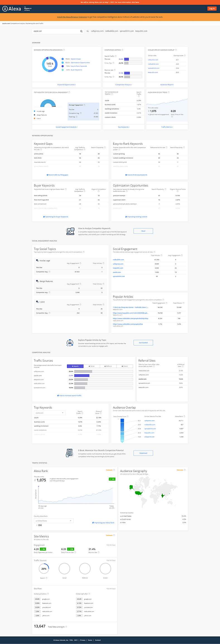
Task: Open How to increase search traffic link
Action: click(x=69, y=395)
